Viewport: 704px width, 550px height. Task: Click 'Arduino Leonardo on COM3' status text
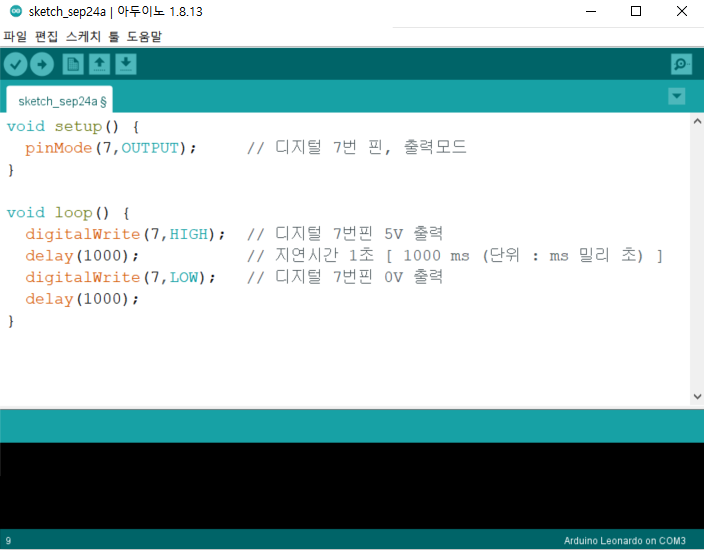tap(625, 540)
